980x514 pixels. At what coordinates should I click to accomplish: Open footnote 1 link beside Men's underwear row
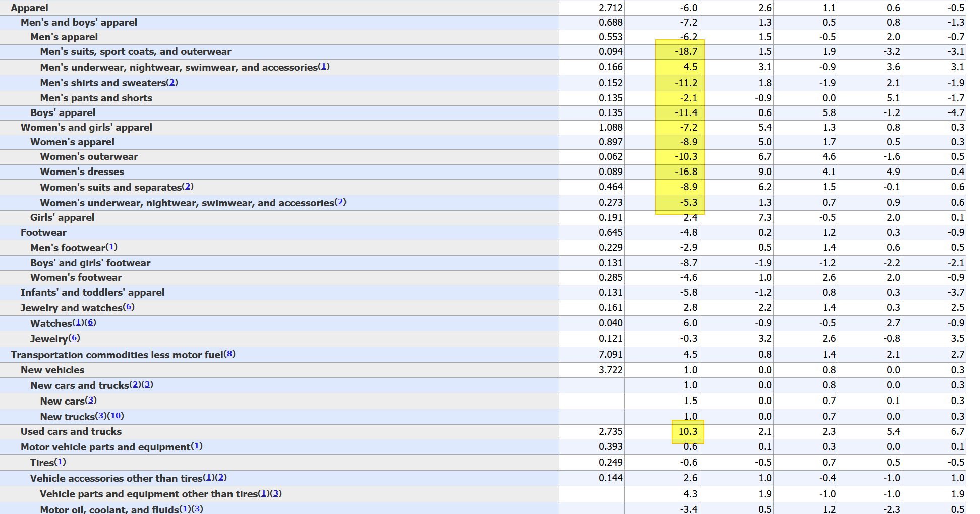(324, 67)
